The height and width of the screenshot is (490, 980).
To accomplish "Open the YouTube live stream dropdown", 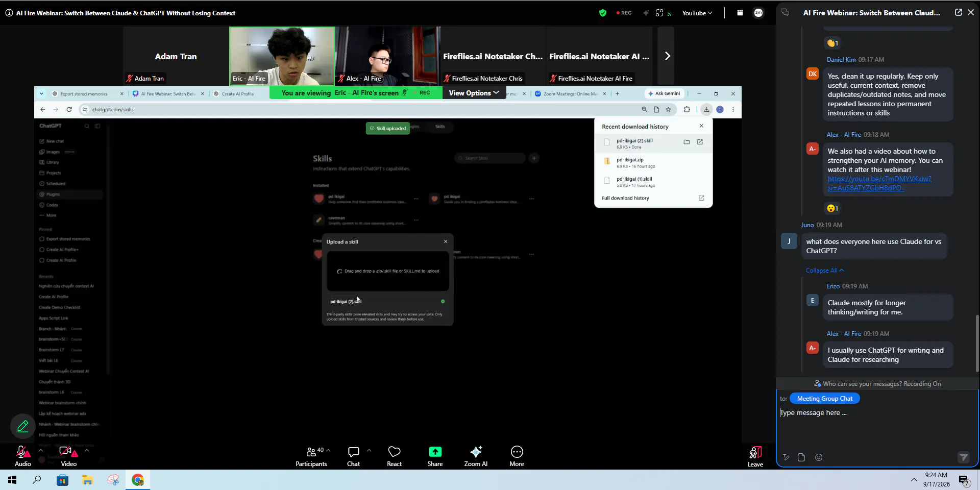I will pyautogui.click(x=697, y=13).
